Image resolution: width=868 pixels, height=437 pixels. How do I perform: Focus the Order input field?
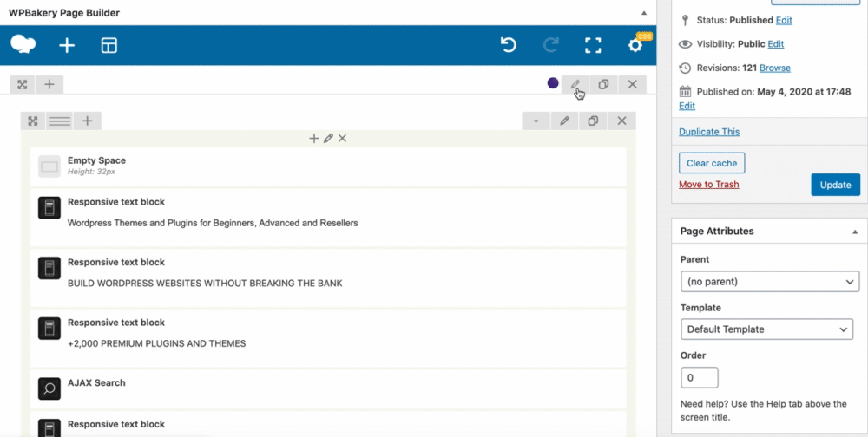(x=699, y=378)
